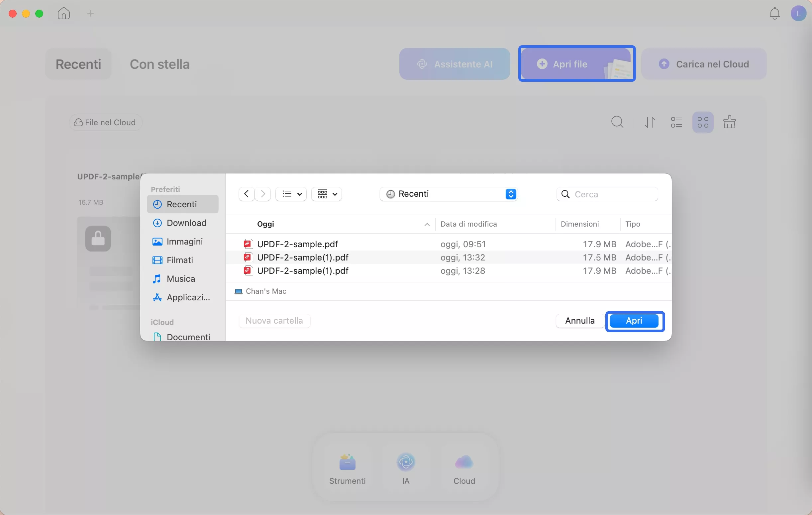
Task: Open notifications bell icon
Action: point(774,14)
